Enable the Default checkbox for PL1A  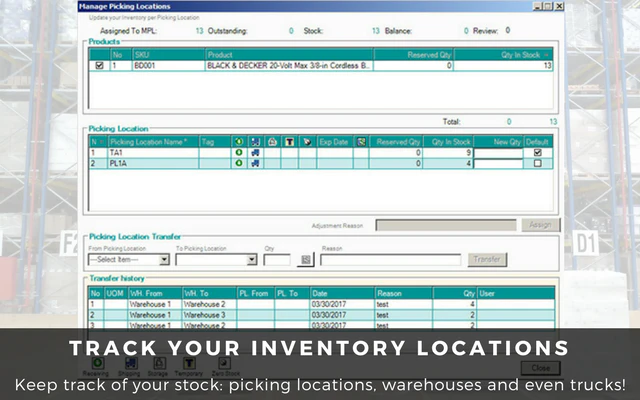(538, 163)
